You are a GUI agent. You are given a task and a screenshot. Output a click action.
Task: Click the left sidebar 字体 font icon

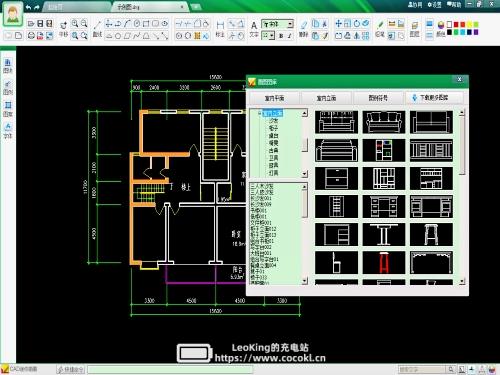[8, 131]
